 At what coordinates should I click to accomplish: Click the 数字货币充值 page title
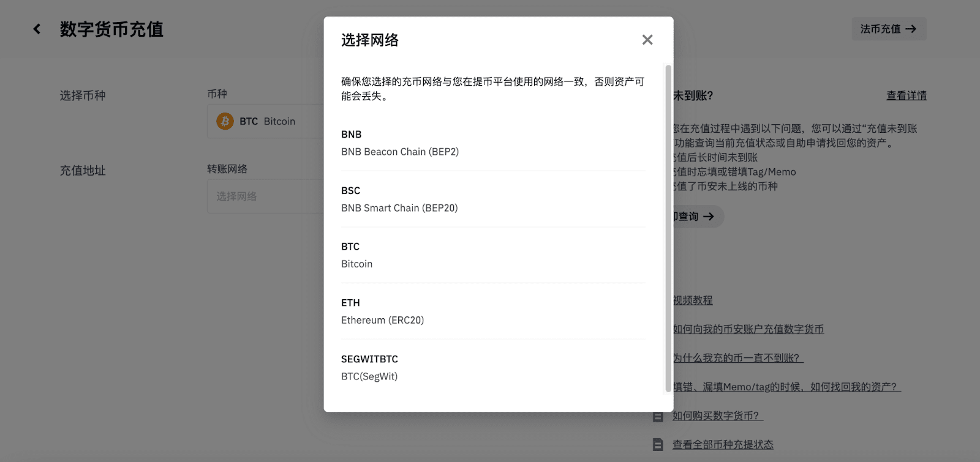pyautogui.click(x=111, y=29)
